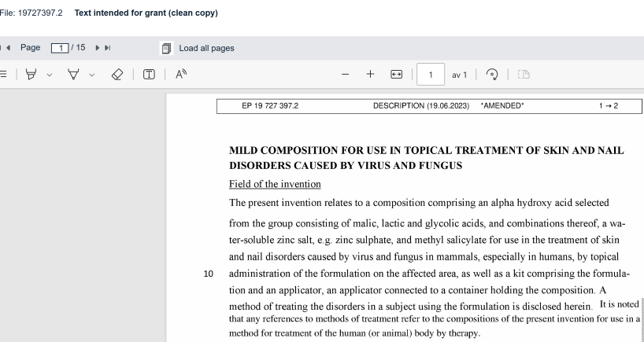The width and height of the screenshot is (644, 342).
Task: Select the eraser tool
Action: (117, 74)
